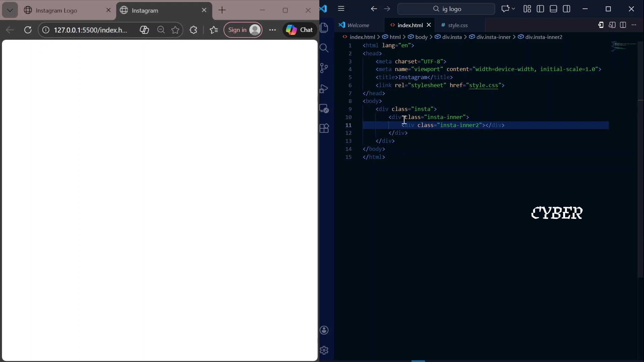The image size is (644, 362).
Task: Click the zoom out magnifier icon
Action: [x=161, y=30]
